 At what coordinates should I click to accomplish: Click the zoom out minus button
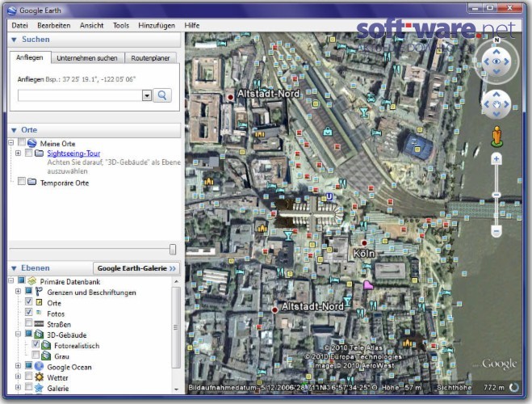496,231
